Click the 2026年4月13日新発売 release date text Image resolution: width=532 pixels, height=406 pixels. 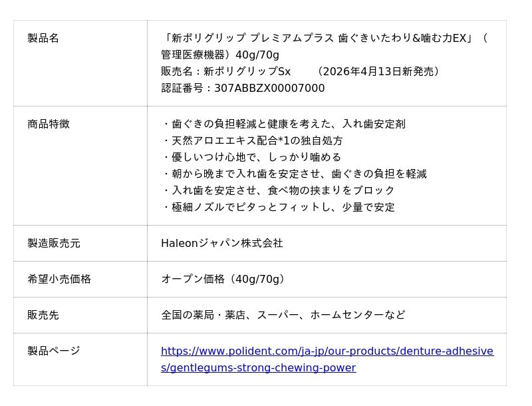379,72
